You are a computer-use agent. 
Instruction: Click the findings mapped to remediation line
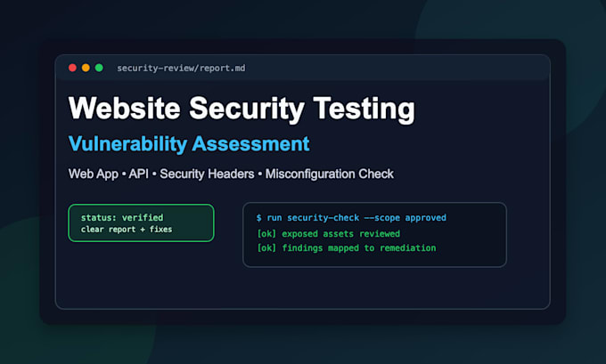point(347,247)
